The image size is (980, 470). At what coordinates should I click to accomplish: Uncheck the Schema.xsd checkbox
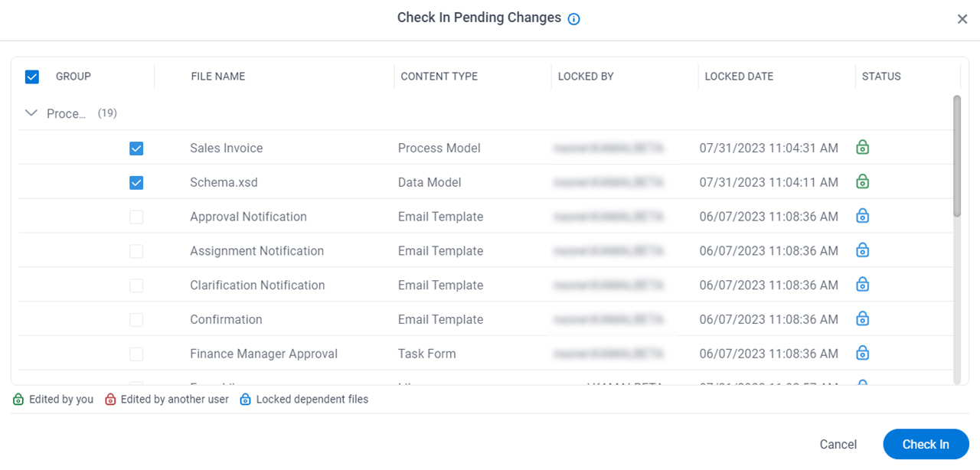136,183
